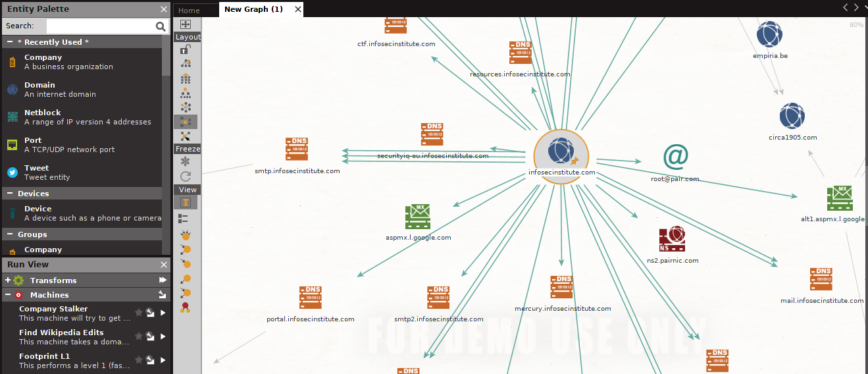Screen dimensions: 868x374
Task: Collapse the Recently Used palette group
Action: [11, 42]
